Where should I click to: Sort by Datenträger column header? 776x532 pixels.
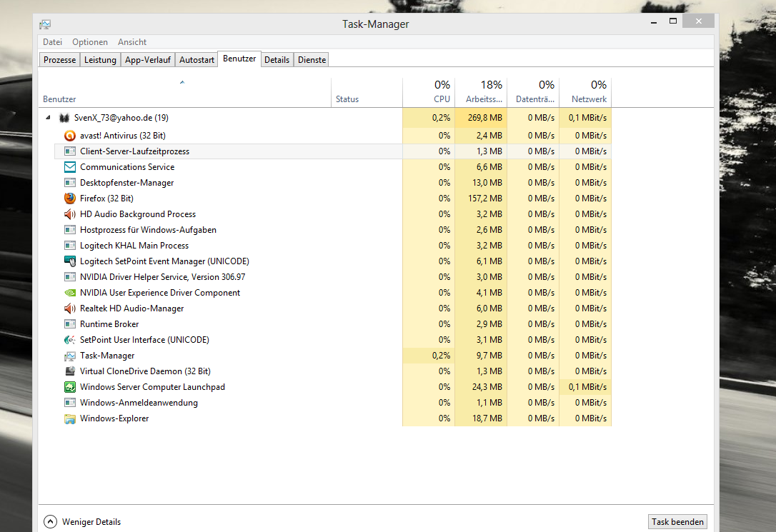[x=533, y=92]
